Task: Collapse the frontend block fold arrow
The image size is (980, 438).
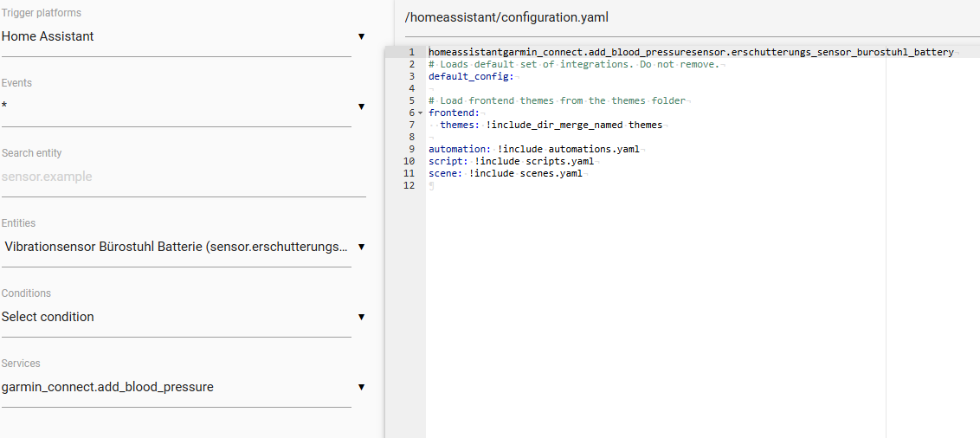Action: [x=421, y=113]
